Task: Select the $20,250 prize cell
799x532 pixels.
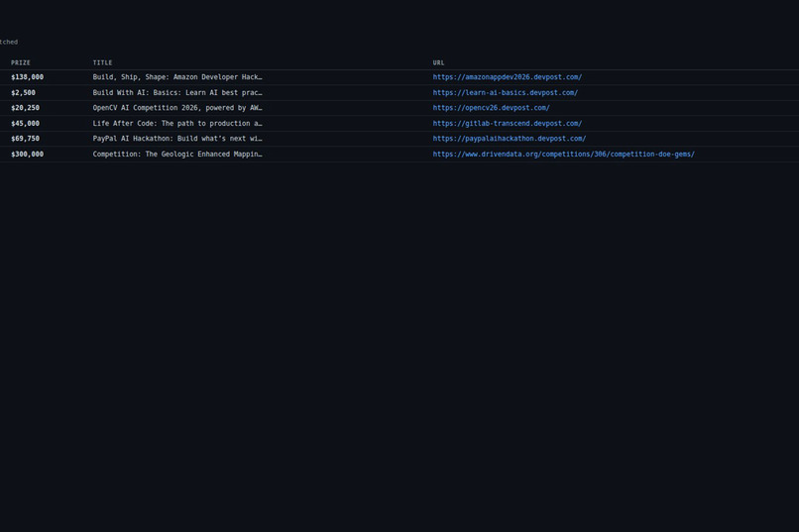Action: pyautogui.click(x=26, y=108)
